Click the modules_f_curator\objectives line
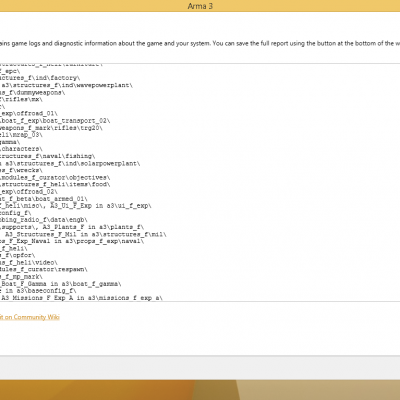 [55, 177]
